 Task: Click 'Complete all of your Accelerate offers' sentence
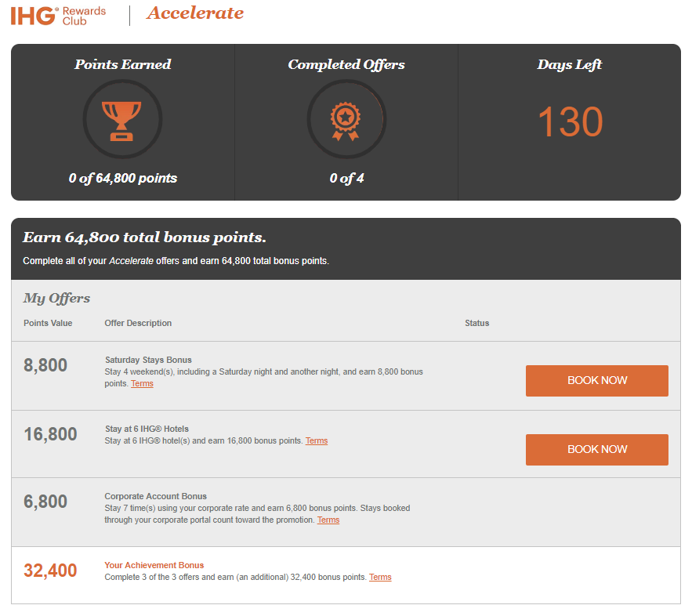tap(176, 261)
